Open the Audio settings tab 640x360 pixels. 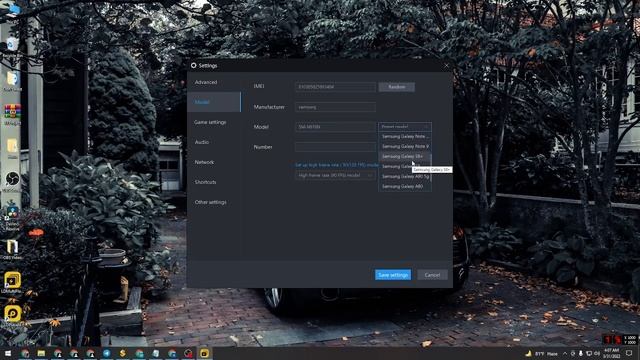214,142
